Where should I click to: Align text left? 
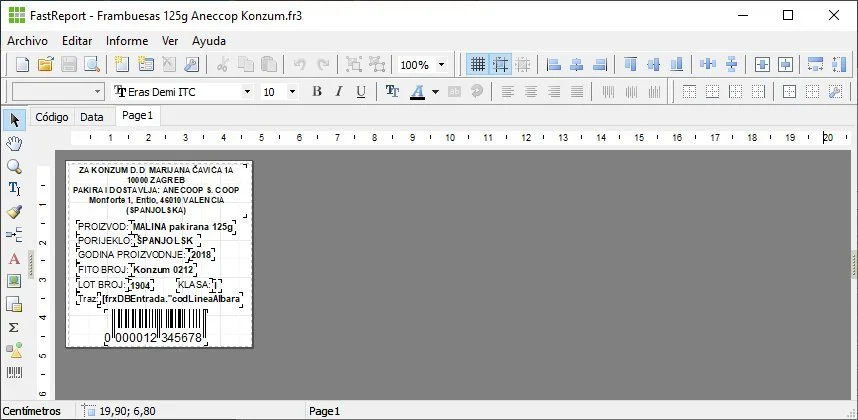coord(507,91)
